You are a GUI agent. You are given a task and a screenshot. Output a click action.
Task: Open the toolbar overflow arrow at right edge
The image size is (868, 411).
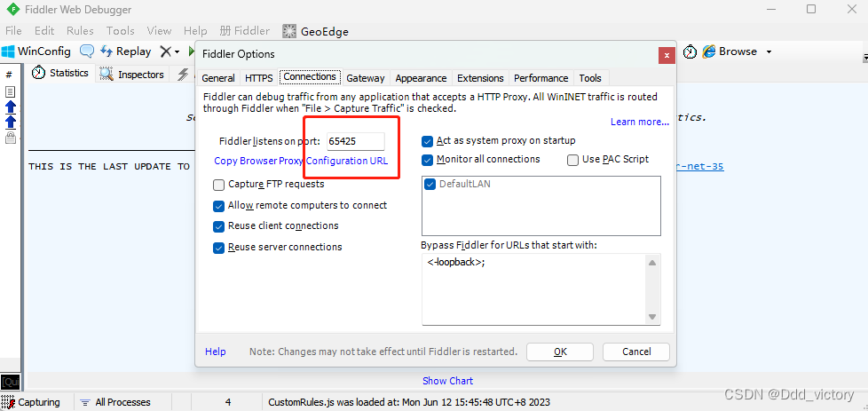(x=865, y=57)
